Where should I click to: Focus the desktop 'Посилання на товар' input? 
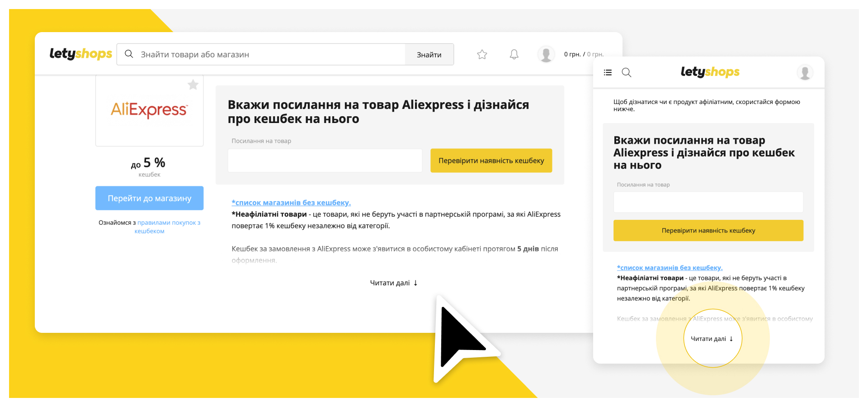click(x=325, y=161)
